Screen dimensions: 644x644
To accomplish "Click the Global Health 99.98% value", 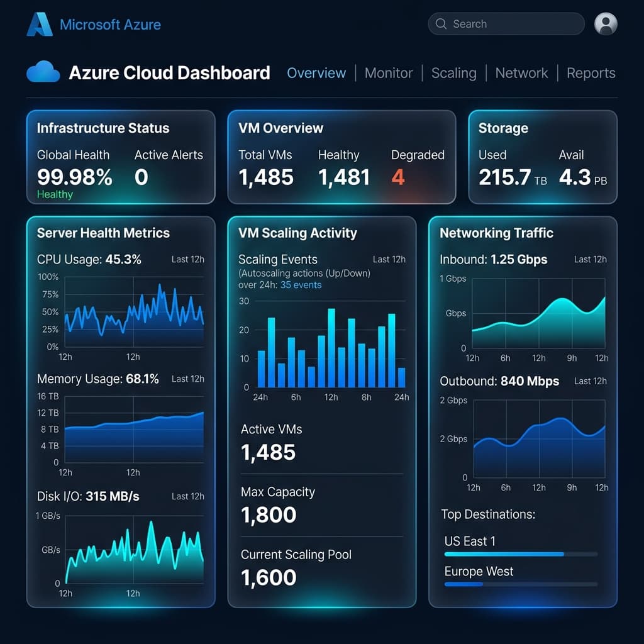I will 75,177.
